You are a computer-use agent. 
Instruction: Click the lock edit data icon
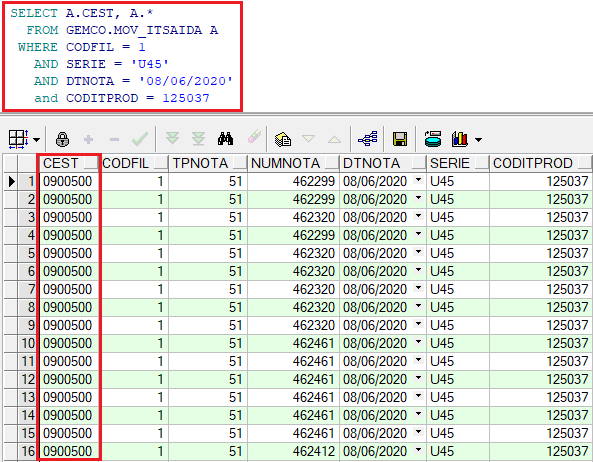tap(62, 140)
